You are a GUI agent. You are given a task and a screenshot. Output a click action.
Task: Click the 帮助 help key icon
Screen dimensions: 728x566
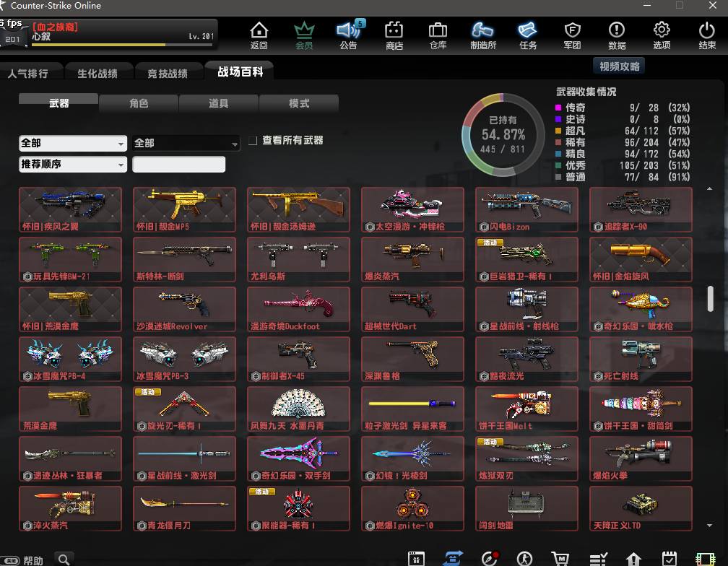(x=11, y=560)
